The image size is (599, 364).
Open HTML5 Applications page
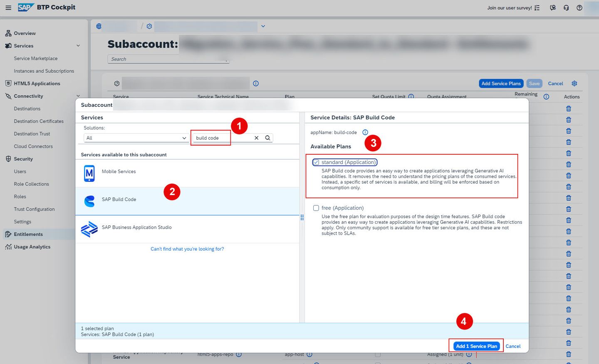click(37, 84)
